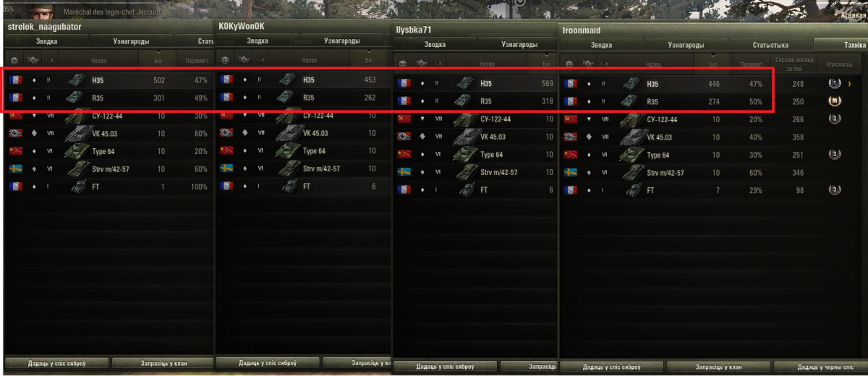Click the Type 64 tank image in K0KyWon0K's list

click(x=288, y=150)
